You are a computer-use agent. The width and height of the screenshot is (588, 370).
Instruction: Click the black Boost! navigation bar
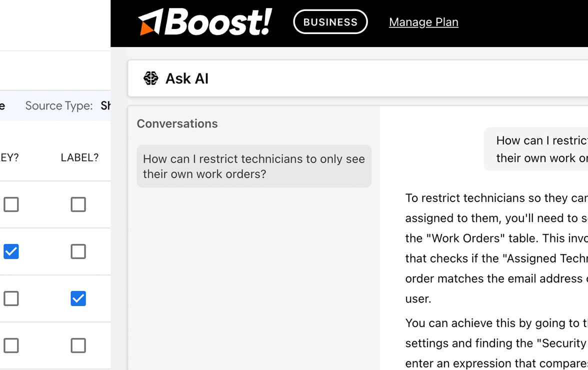pyautogui.click(x=349, y=23)
